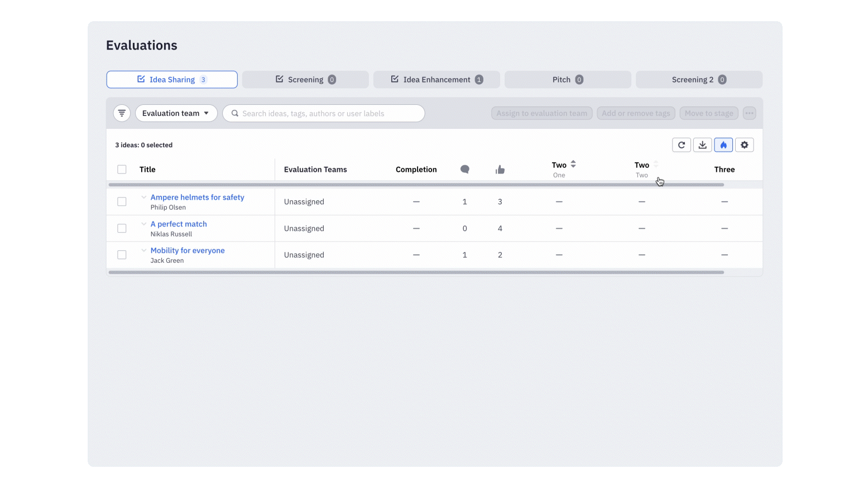This screenshot has height=488, width=868.
Task: Open the more actions ellipsis icon
Action: click(x=749, y=113)
